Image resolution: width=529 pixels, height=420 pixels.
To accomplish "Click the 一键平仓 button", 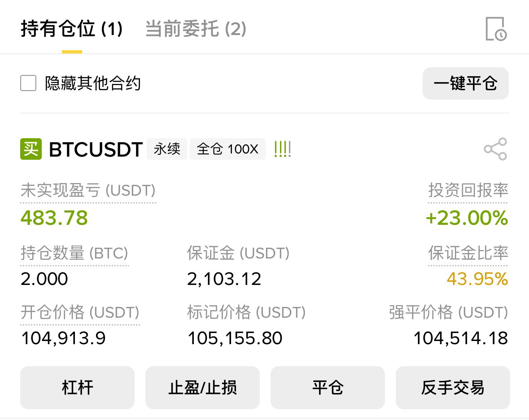I will point(466,83).
